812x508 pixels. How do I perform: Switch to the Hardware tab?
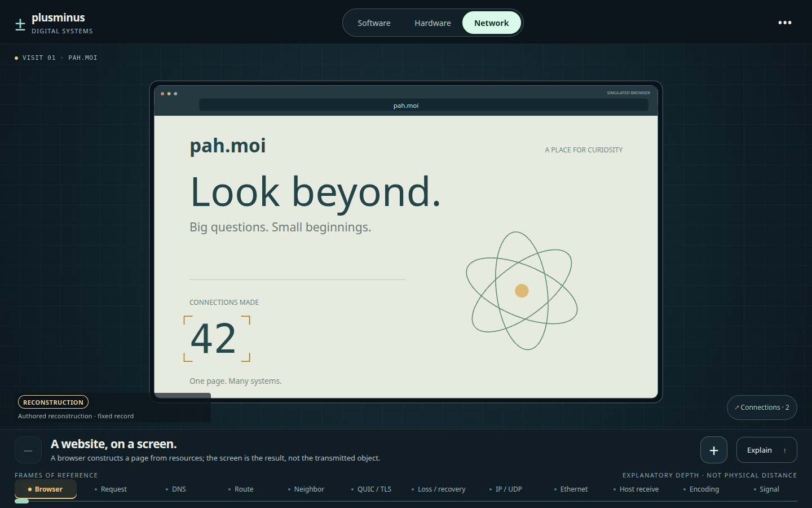[433, 23]
